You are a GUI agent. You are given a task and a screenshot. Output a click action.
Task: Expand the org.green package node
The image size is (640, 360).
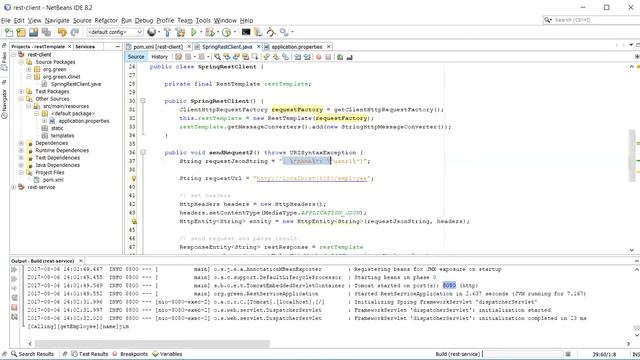point(29,69)
